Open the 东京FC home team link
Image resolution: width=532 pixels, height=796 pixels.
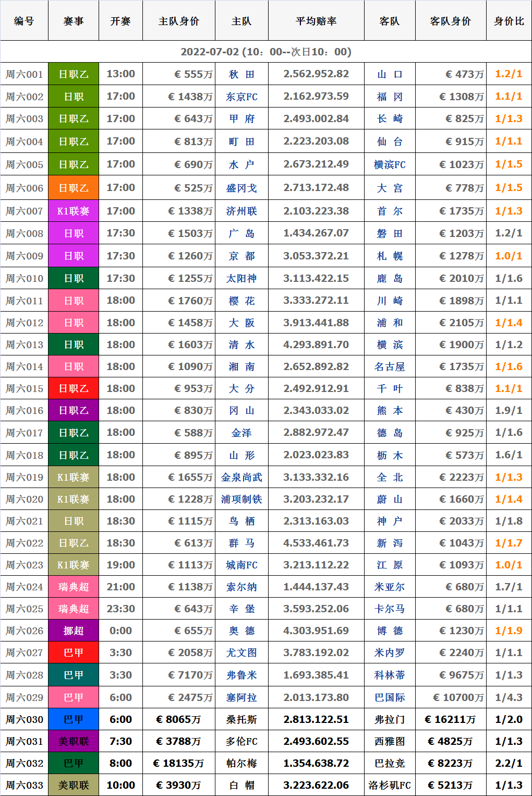coord(241,97)
